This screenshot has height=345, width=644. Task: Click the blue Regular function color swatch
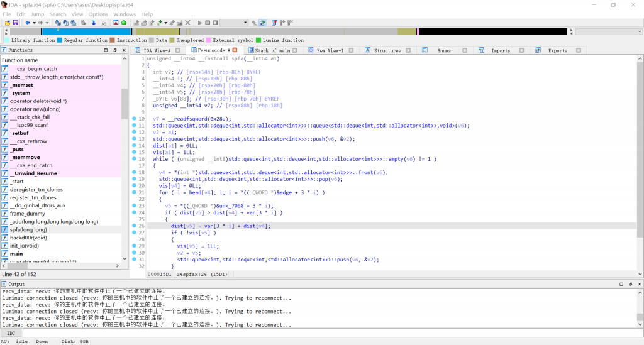60,40
